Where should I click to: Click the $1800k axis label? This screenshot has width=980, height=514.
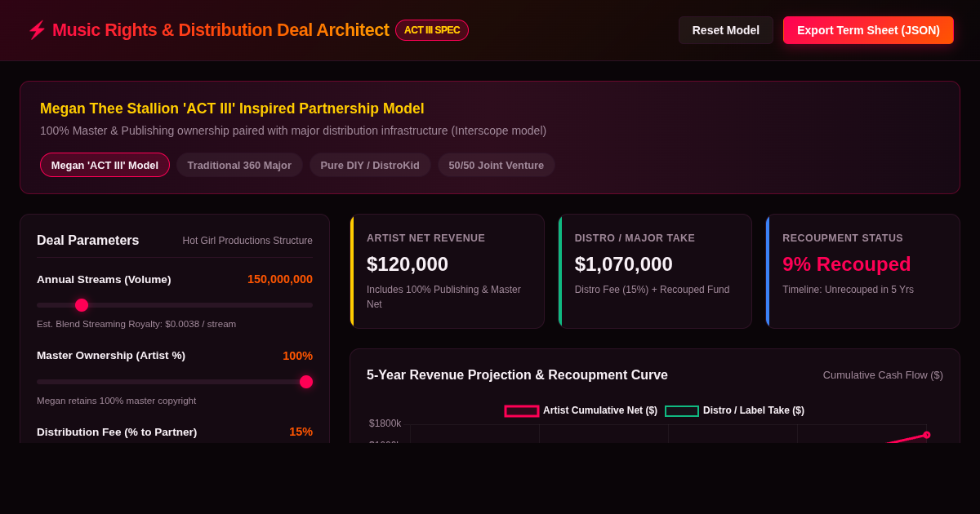(x=385, y=423)
